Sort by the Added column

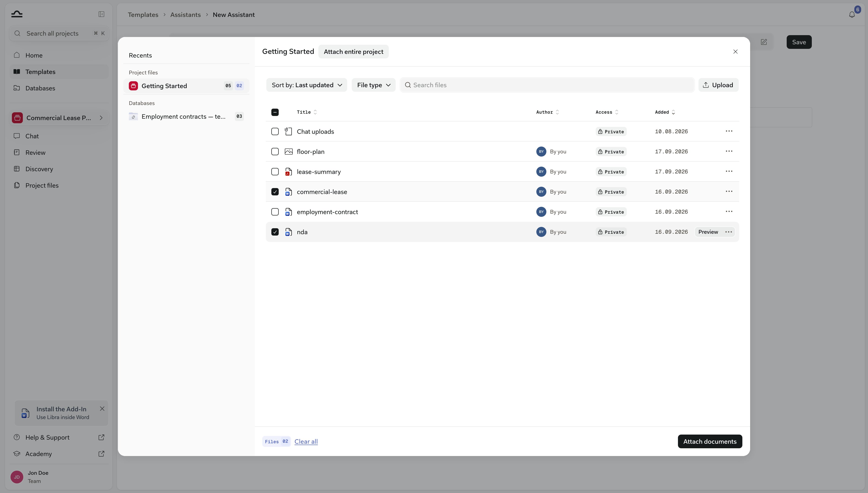[665, 113]
